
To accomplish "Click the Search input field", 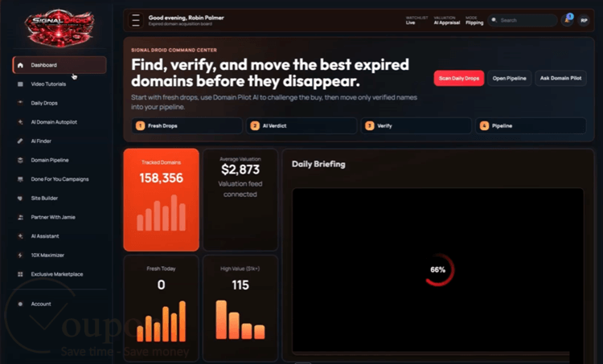I will tap(523, 20).
